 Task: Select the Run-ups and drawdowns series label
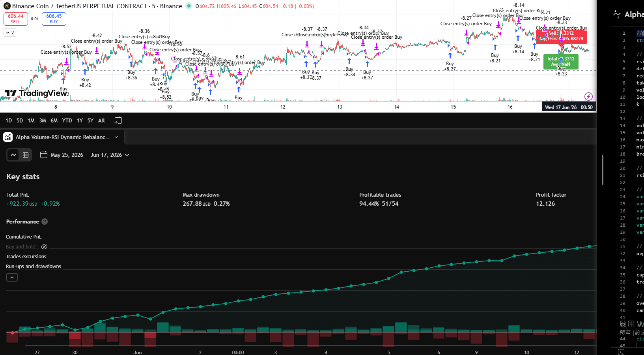[x=34, y=267]
